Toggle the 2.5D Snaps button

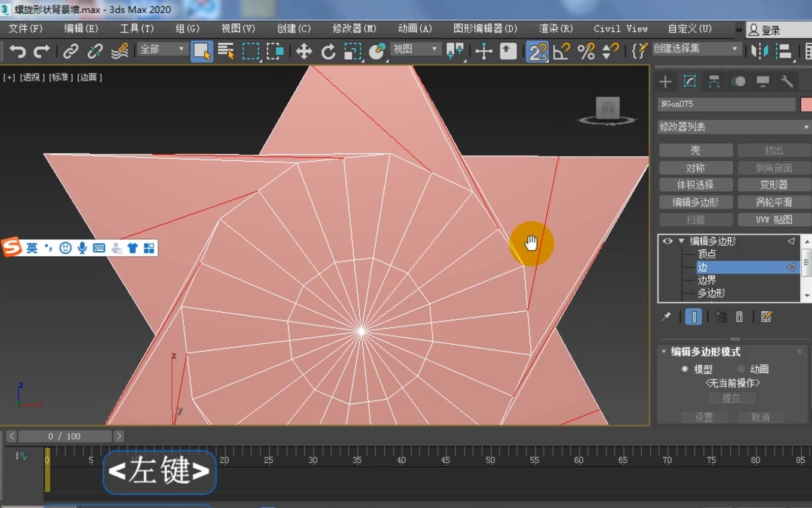537,51
